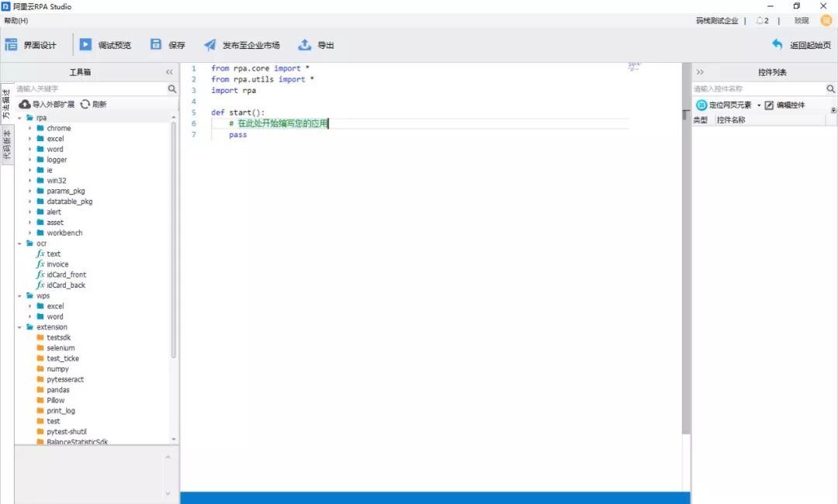Click the pass statement on line 7

pyautogui.click(x=238, y=135)
